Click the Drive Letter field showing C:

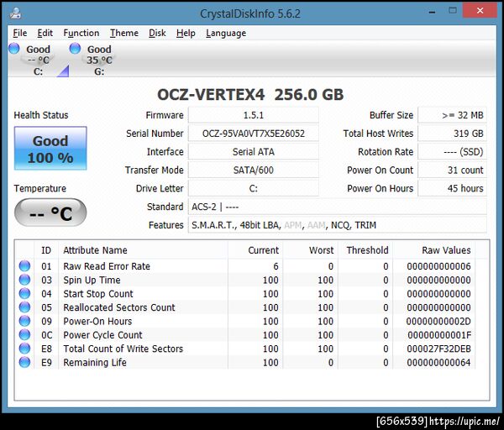[x=254, y=188]
